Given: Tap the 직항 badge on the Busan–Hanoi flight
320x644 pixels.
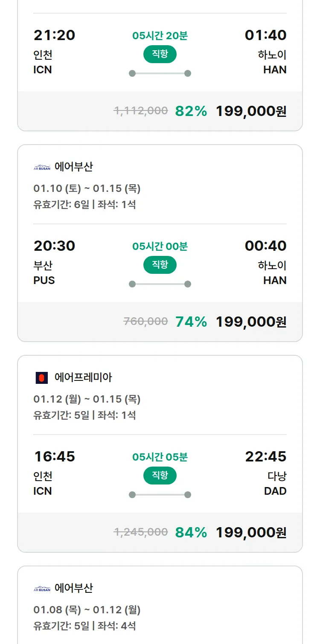Looking at the screenshot, I should (x=160, y=265).
